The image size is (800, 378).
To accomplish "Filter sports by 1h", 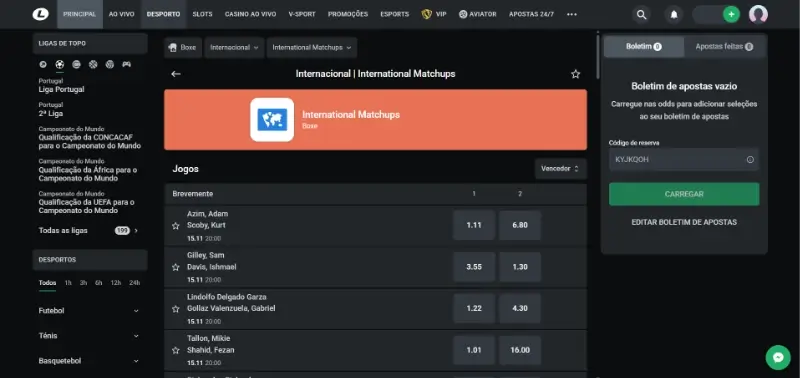I will point(68,283).
